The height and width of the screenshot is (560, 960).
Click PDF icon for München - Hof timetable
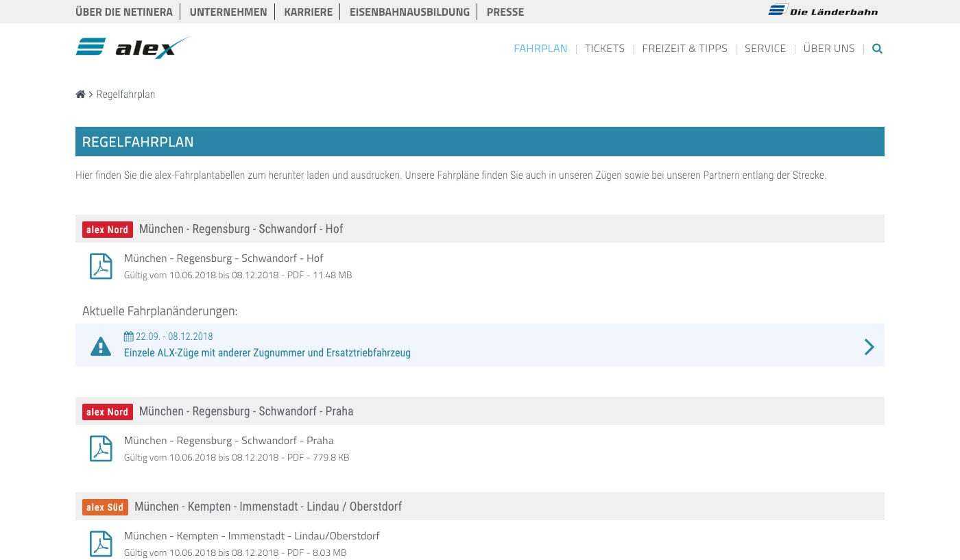click(x=101, y=266)
